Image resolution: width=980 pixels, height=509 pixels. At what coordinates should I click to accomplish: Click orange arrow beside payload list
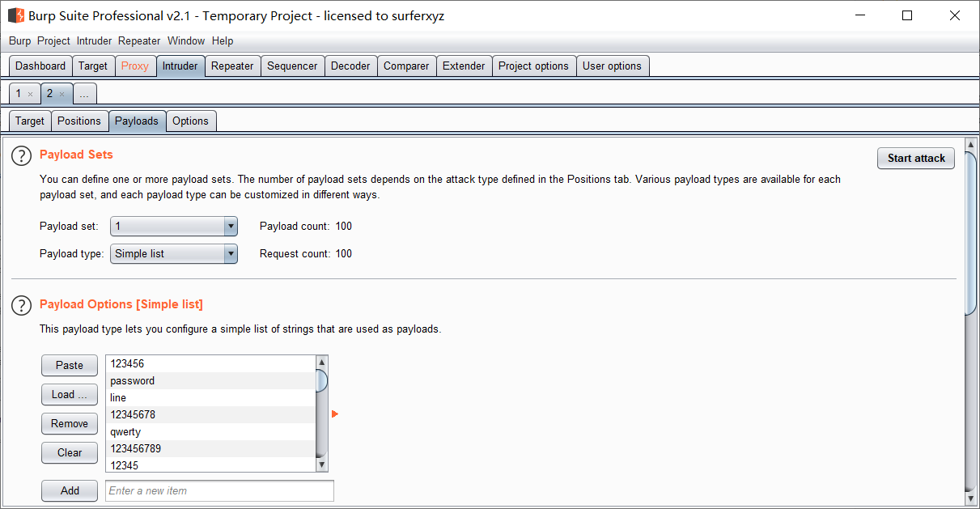[x=335, y=414]
